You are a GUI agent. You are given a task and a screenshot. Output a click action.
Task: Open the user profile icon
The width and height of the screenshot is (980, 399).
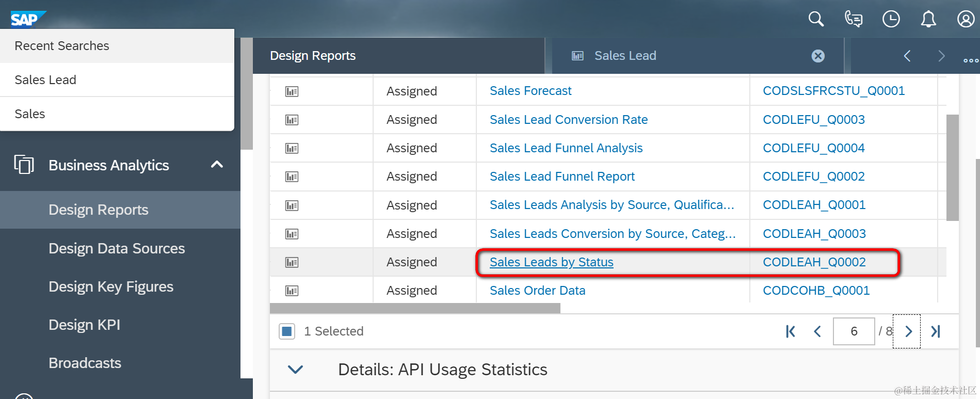click(966, 19)
